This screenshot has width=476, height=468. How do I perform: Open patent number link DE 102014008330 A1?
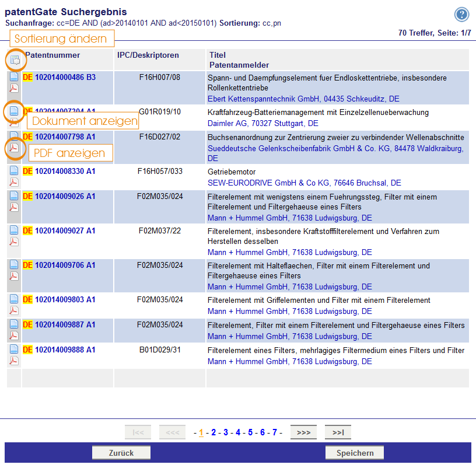point(59,172)
